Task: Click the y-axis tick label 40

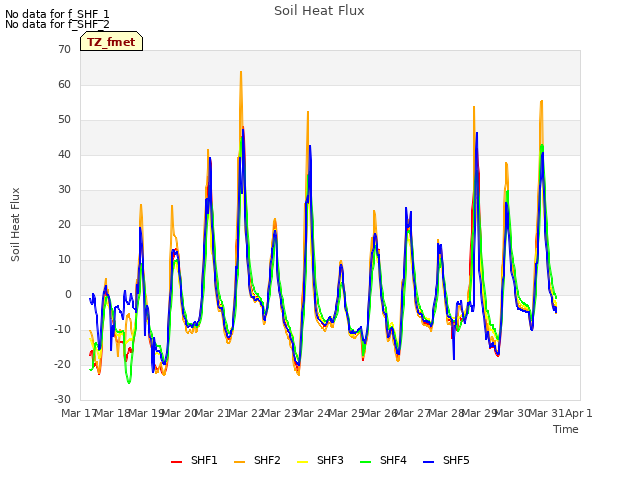Action: tap(64, 155)
